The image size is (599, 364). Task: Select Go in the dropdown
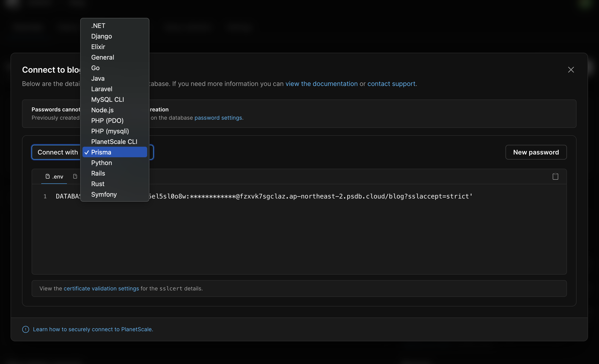tap(95, 68)
